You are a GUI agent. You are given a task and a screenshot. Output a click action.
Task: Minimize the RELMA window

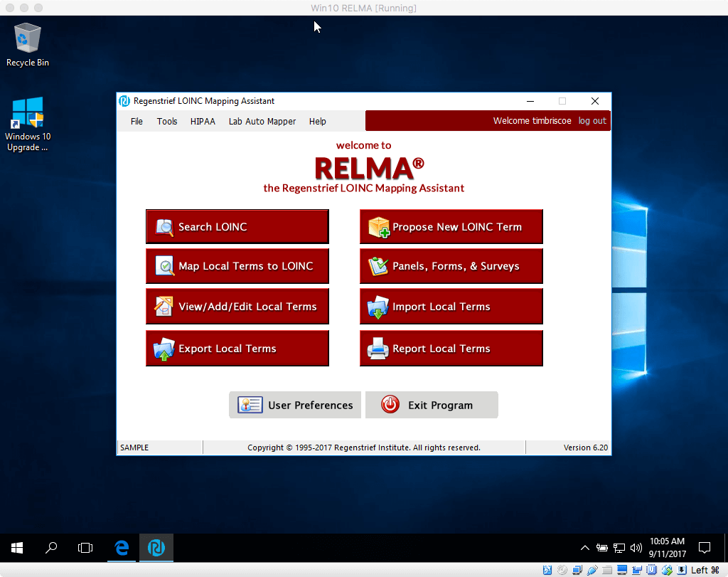[x=530, y=101]
